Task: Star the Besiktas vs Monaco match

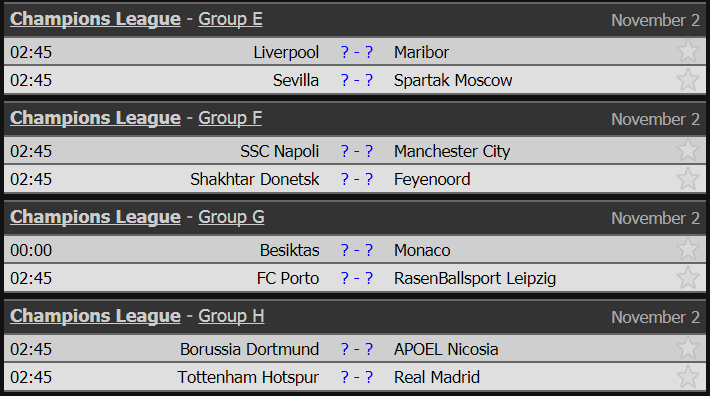Action: (x=687, y=249)
